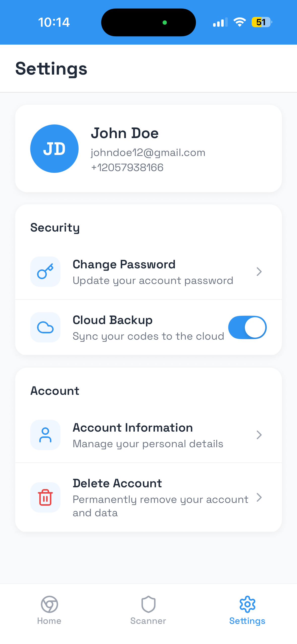
Task: Tap the John Doe name heading
Action: tap(125, 133)
